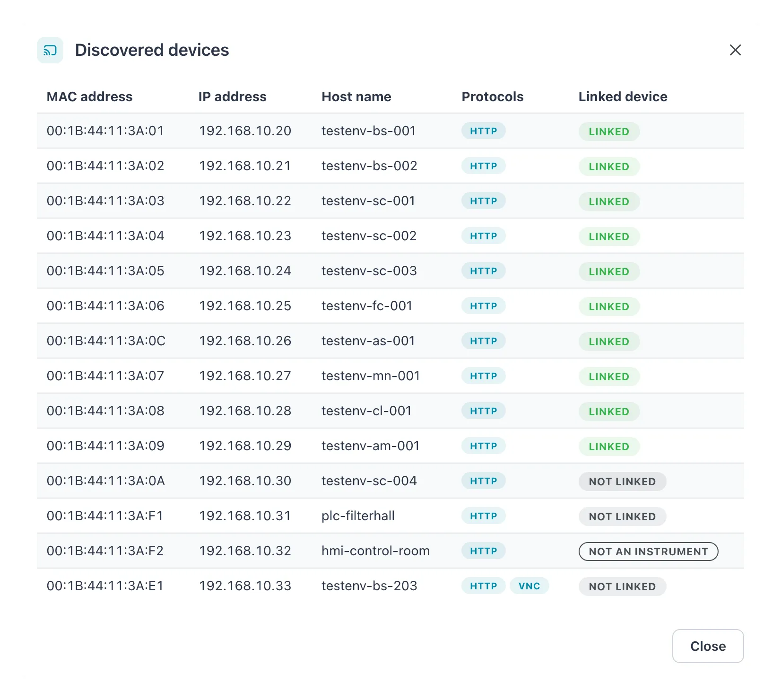Image resolution: width=781 pixels, height=700 pixels.
Task: Select MAC address 00:1B:44:11:3A:F1
Action: [x=105, y=516]
